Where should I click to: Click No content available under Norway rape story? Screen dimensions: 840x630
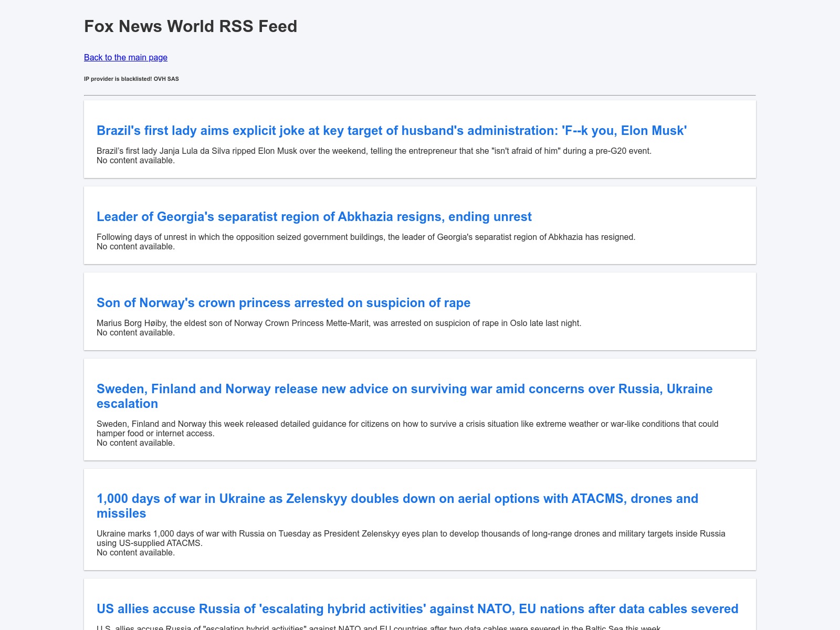click(135, 332)
